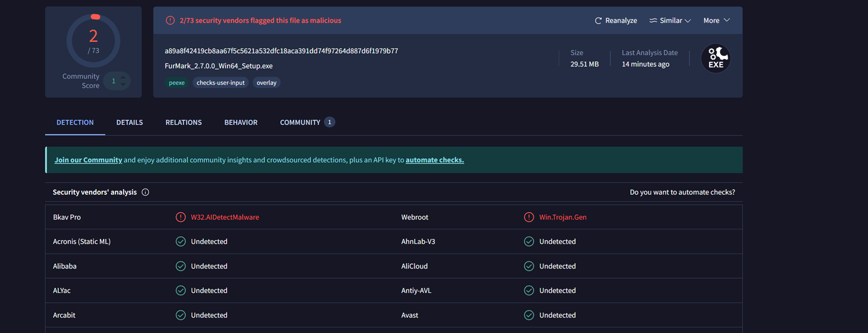Click the W32.AIDetectMalware detection text
Image resolution: width=868 pixels, height=333 pixels.
click(x=225, y=217)
